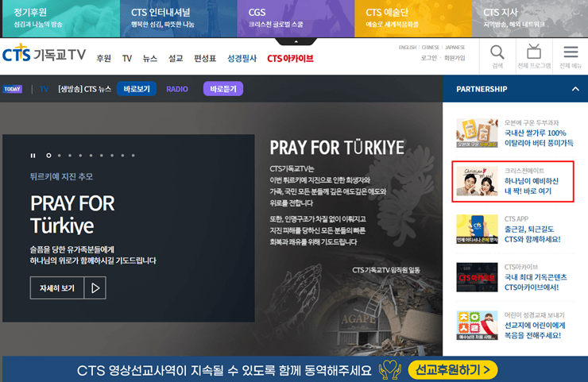Click the 자세히 보기 button
Screen dimensions: 588x382
click(57, 288)
